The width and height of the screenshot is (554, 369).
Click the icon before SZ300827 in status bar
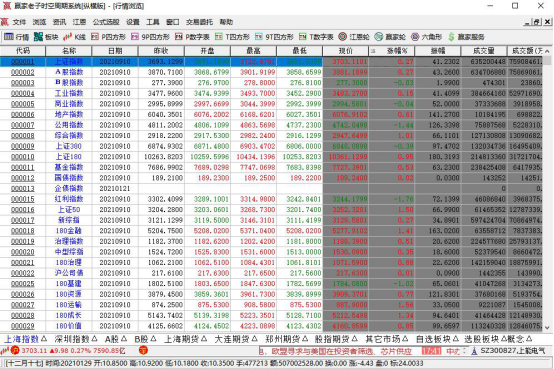point(474,351)
